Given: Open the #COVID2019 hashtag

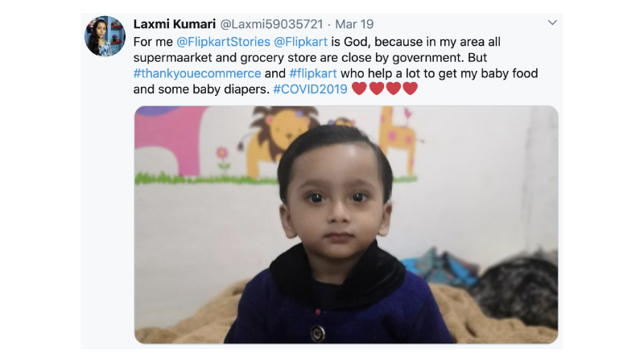Looking at the screenshot, I should point(310,89).
